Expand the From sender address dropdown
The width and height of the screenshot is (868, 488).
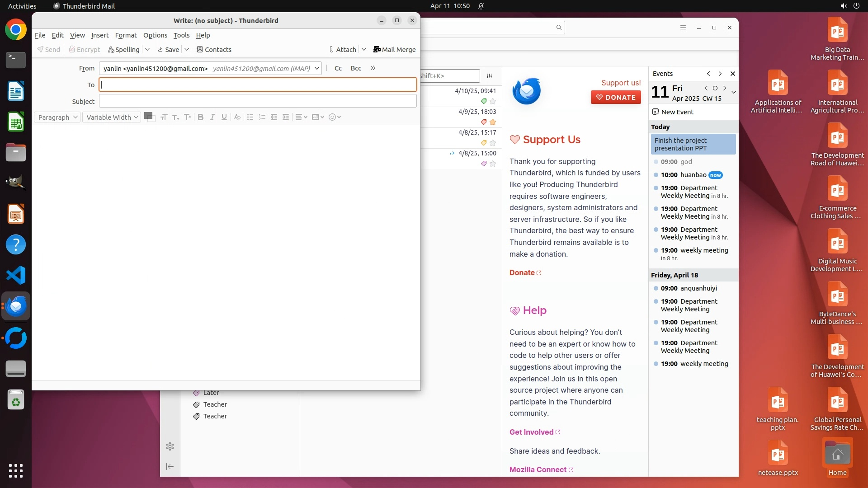[x=317, y=68]
